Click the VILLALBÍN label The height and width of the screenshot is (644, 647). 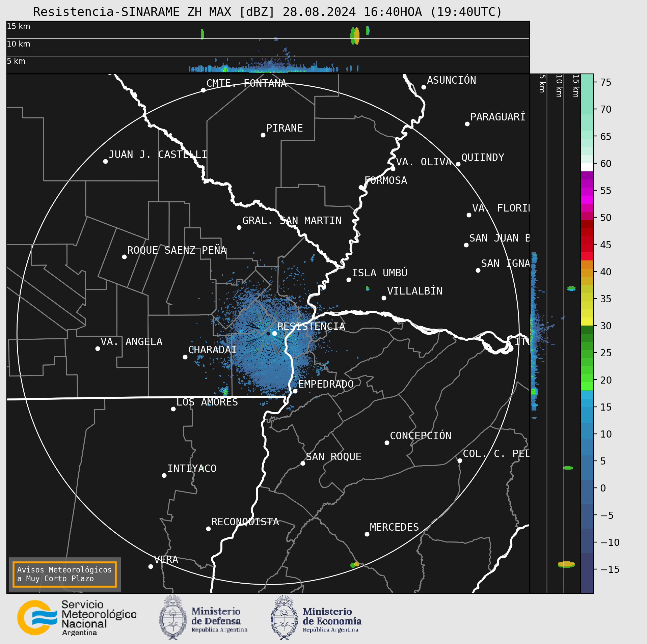pyautogui.click(x=415, y=291)
